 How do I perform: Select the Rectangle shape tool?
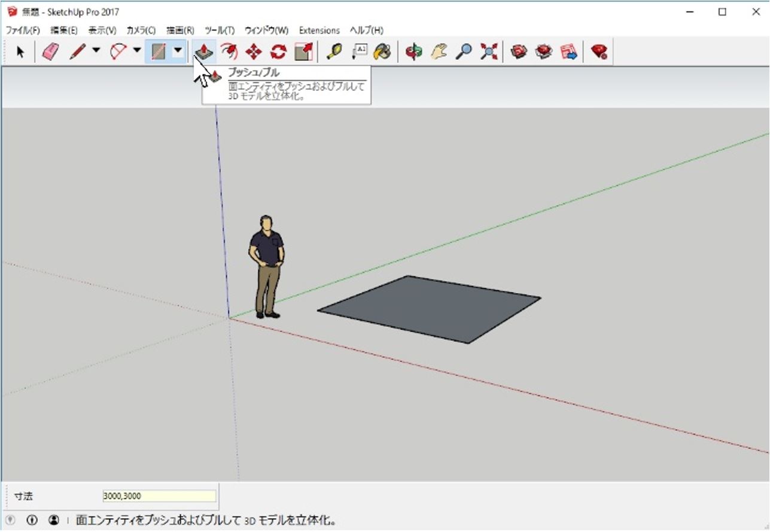(x=158, y=52)
